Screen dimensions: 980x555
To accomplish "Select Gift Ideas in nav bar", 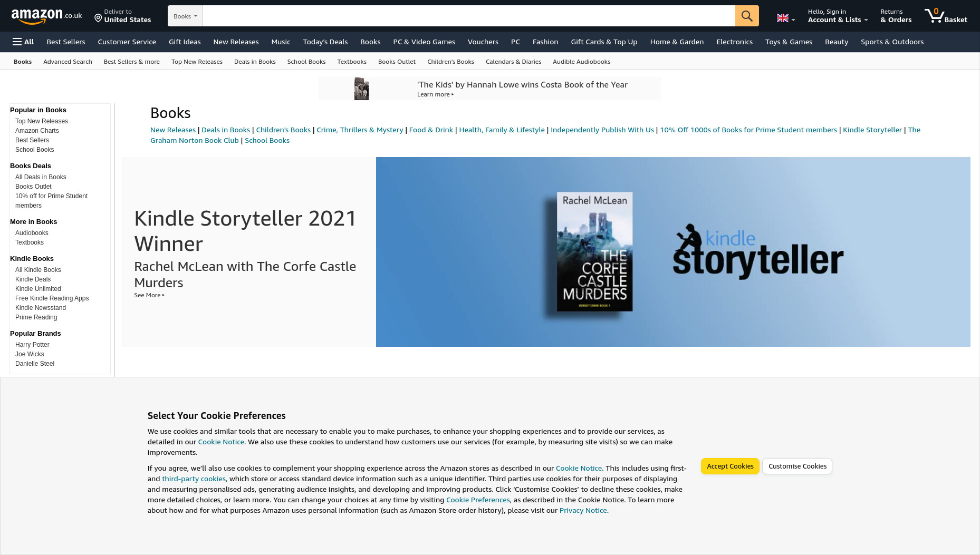I will [x=185, y=42].
